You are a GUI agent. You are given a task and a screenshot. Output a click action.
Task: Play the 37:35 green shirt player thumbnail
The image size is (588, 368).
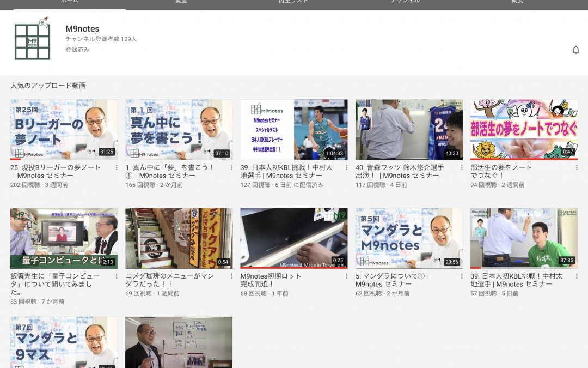[x=524, y=238]
